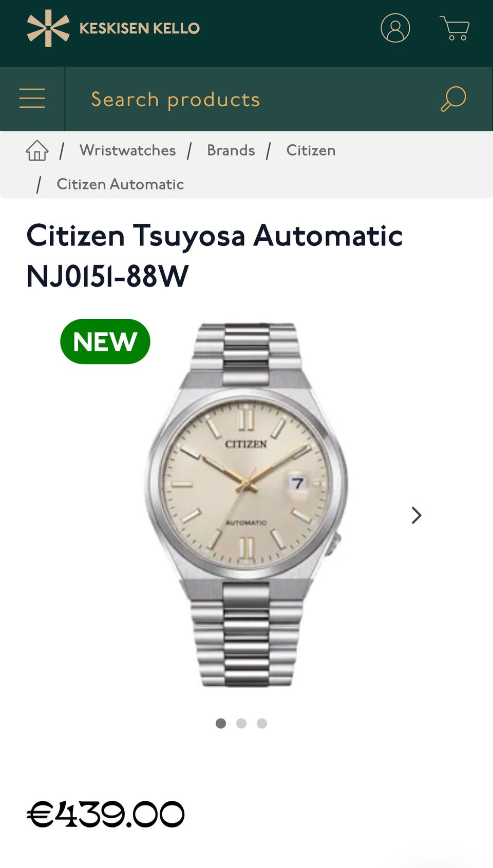Viewport: 493px width, 868px height.
Task: Open the user account icon
Action: click(x=395, y=28)
